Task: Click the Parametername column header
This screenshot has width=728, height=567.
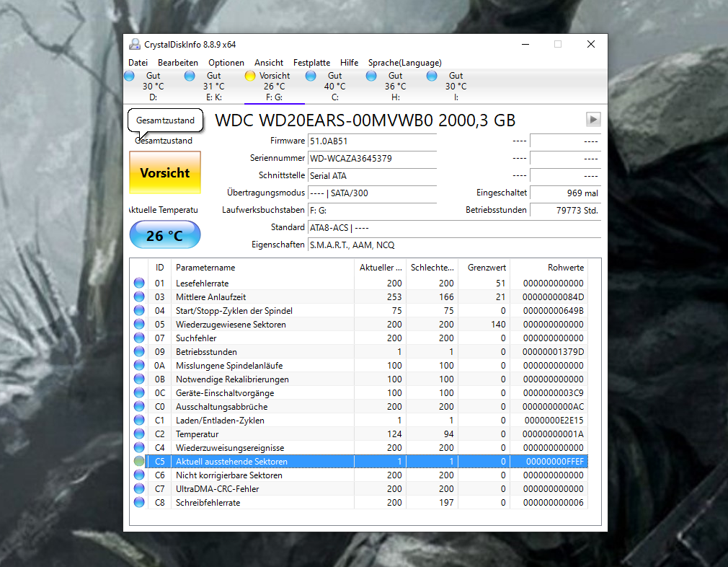Action: pos(262,267)
